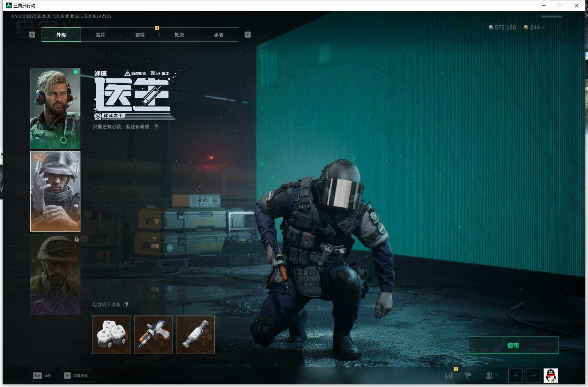Image resolution: width=588 pixels, height=387 pixels.
Task: Select the 表情 tab
Action: [x=140, y=35]
